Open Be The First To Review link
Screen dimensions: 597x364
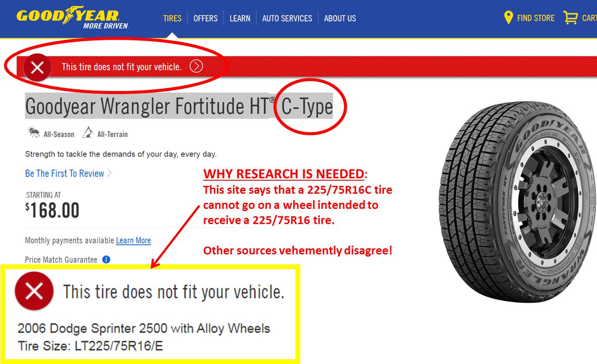click(x=65, y=173)
